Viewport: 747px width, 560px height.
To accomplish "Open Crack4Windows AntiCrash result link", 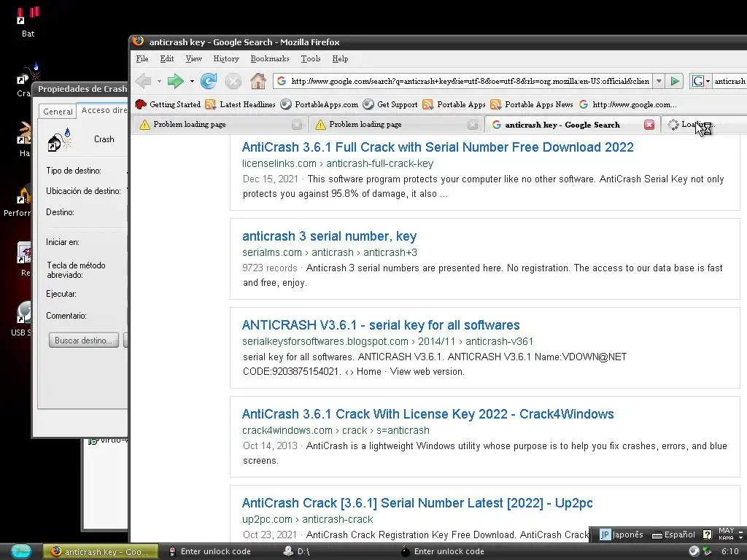I will pos(427,414).
